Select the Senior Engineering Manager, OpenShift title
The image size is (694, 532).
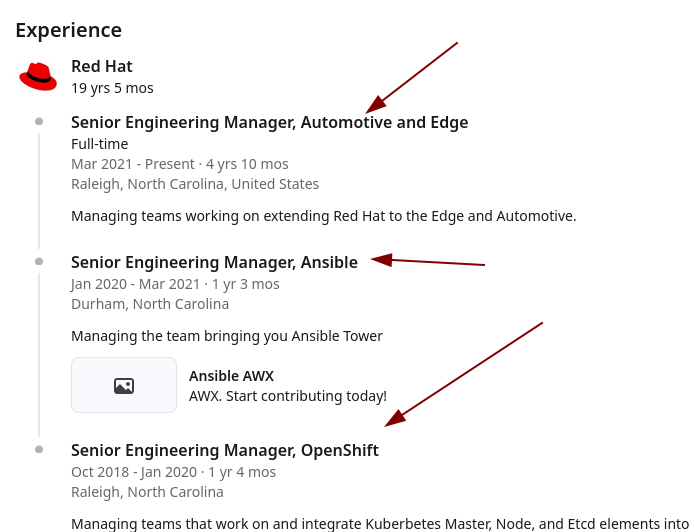(x=224, y=450)
